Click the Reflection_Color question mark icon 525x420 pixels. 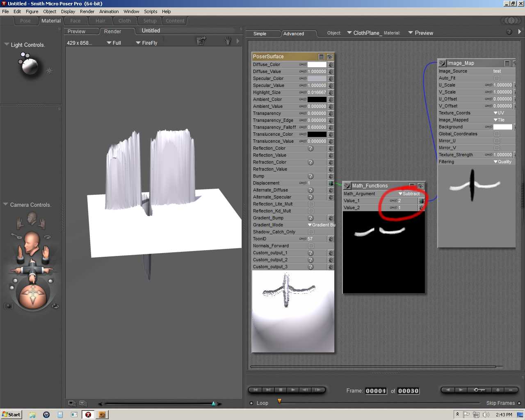(x=310, y=148)
